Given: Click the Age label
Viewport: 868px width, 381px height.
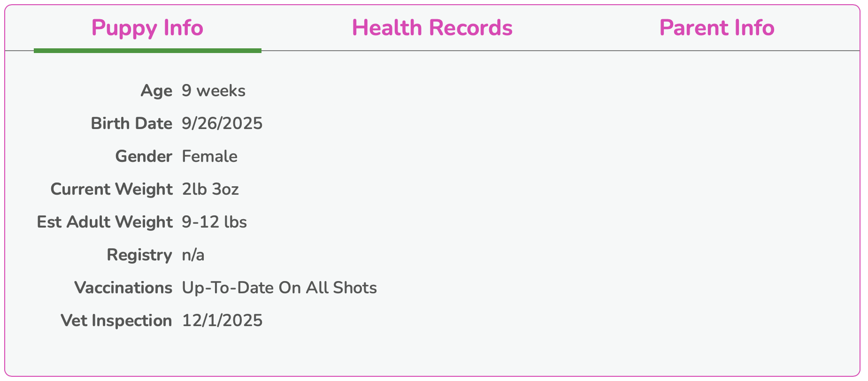Looking at the screenshot, I should [x=156, y=91].
